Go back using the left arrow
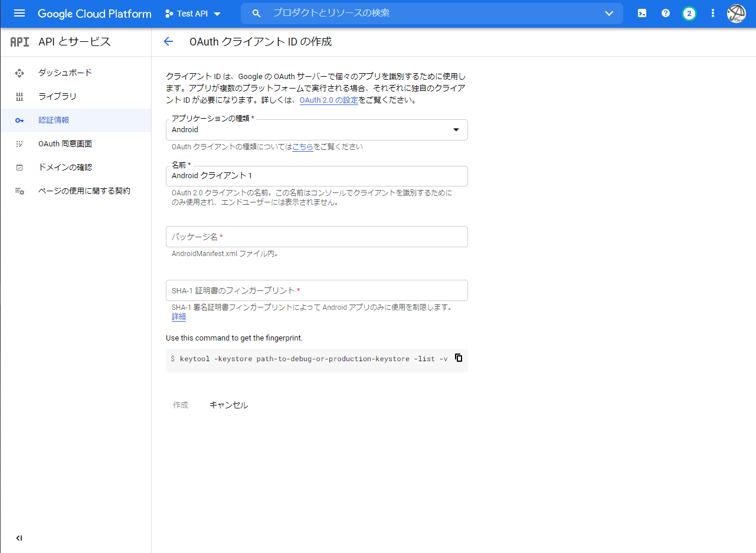The height and width of the screenshot is (553, 756). (168, 41)
